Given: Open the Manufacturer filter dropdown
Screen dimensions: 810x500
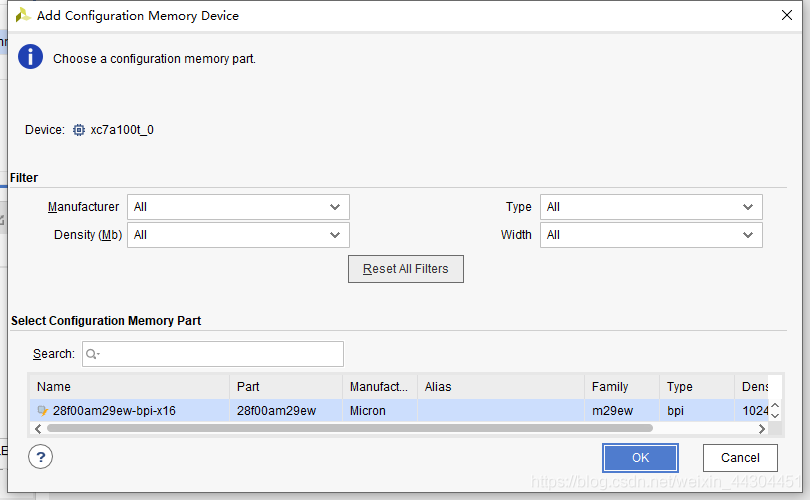Looking at the screenshot, I should (238, 207).
